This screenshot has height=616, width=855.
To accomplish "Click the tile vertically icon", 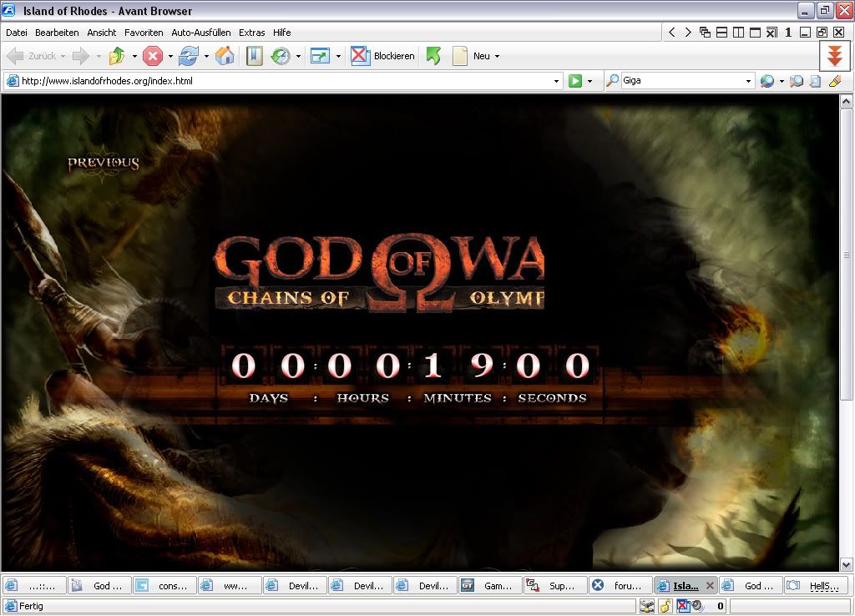I will 738,33.
